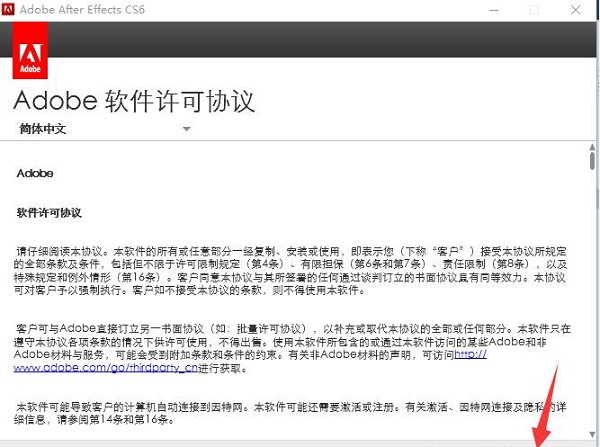Click the bold 软件许可协议 subheading

49,213
